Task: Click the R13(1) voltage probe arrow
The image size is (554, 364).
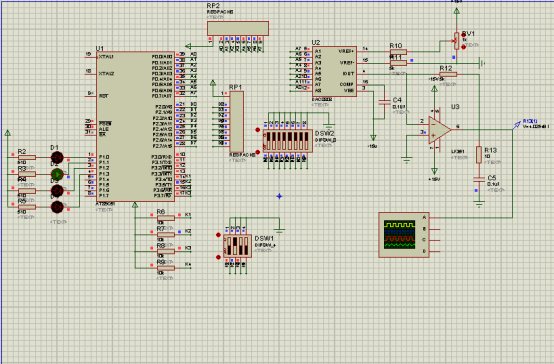Action: (517, 124)
